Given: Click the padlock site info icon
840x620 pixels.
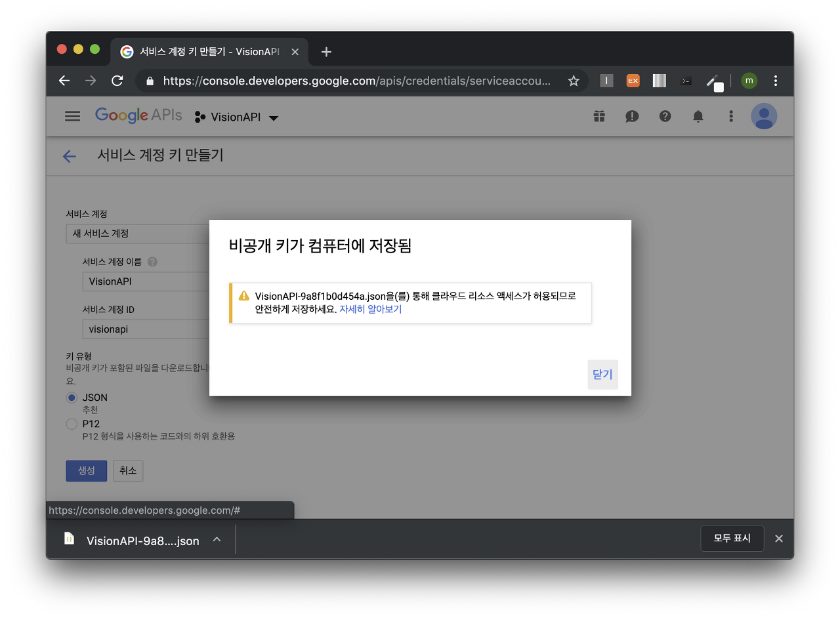Looking at the screenshot, I should [x=150, y=81].
